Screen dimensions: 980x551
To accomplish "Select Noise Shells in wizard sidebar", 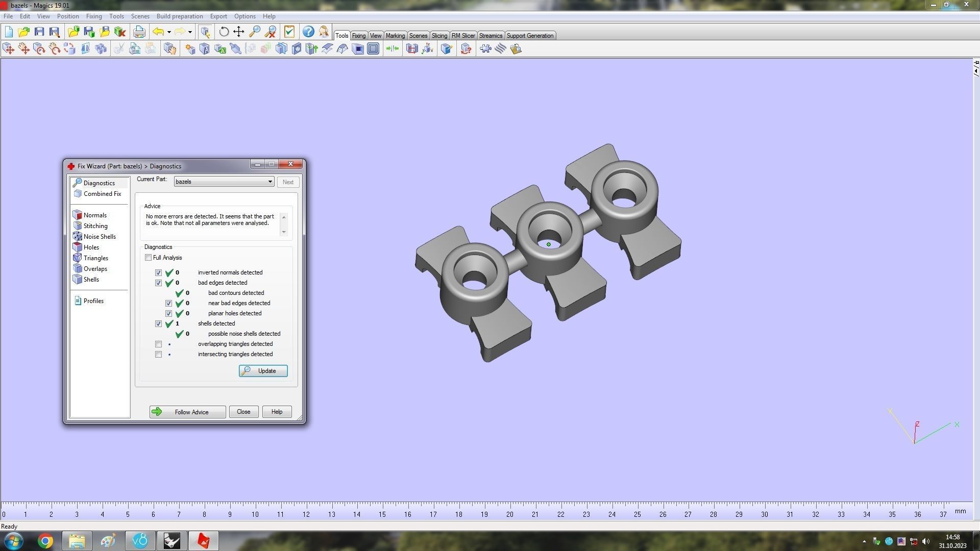I will point(94,237).
